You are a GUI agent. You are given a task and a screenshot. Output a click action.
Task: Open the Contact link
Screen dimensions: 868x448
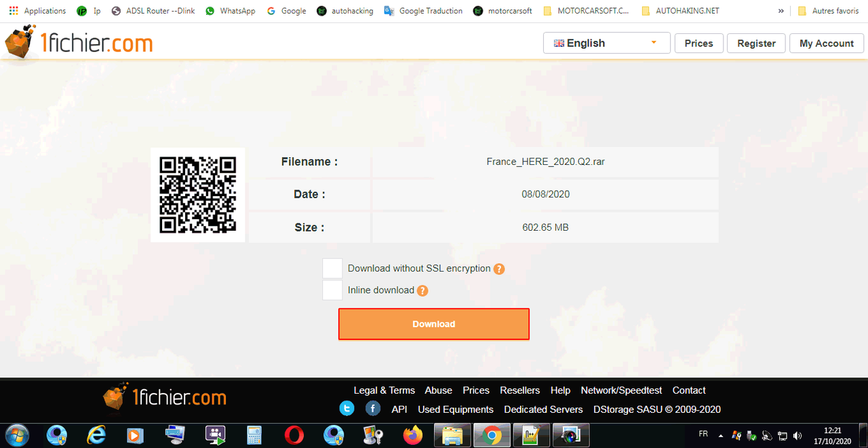point(689,390)
